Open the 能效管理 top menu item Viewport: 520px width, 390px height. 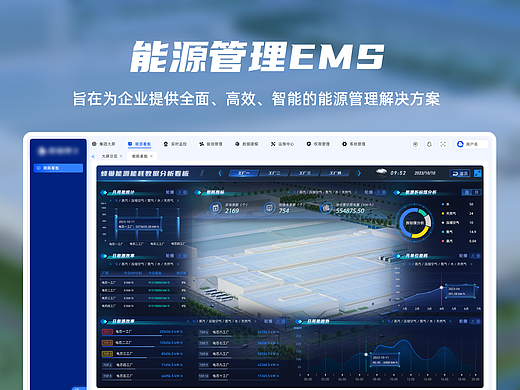tap(211, 144)
